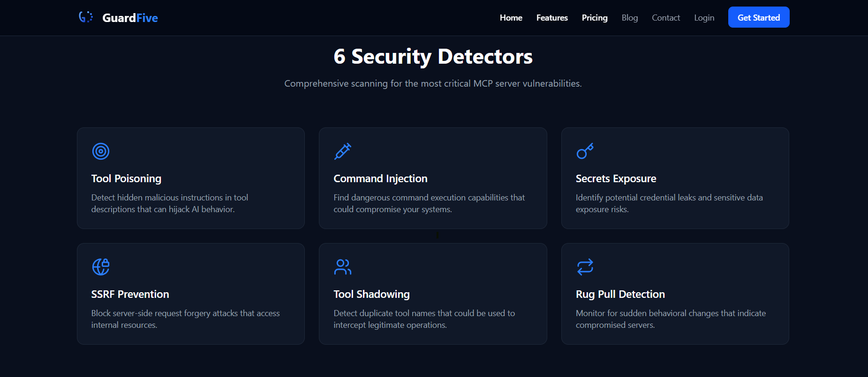Image resolution: width=868 pixels, height=377 pixels.
Task: Click the Get Started button
Action: (x=758, y=17)
